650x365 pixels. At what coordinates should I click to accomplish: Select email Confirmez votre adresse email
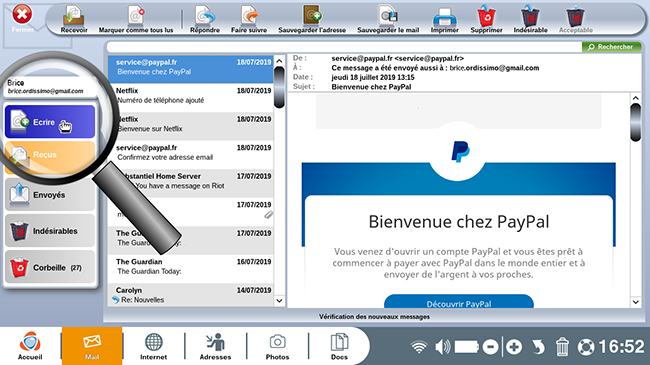[191, 154]
